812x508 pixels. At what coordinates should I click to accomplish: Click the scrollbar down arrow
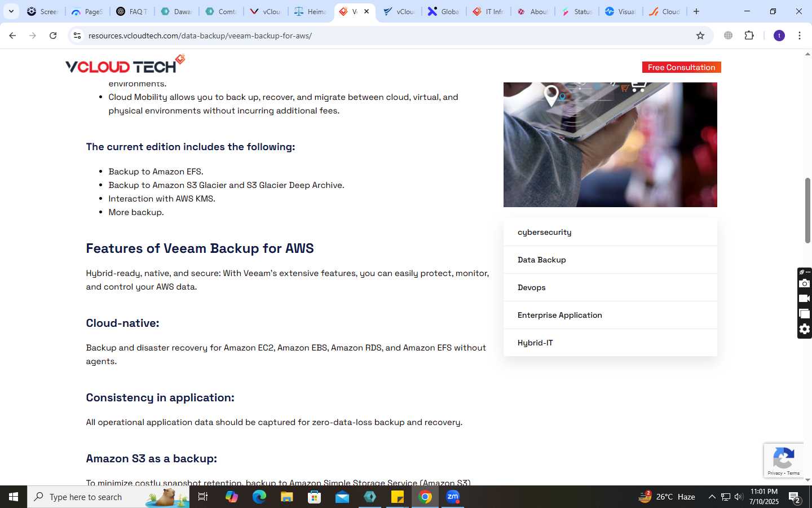[807, 480]
